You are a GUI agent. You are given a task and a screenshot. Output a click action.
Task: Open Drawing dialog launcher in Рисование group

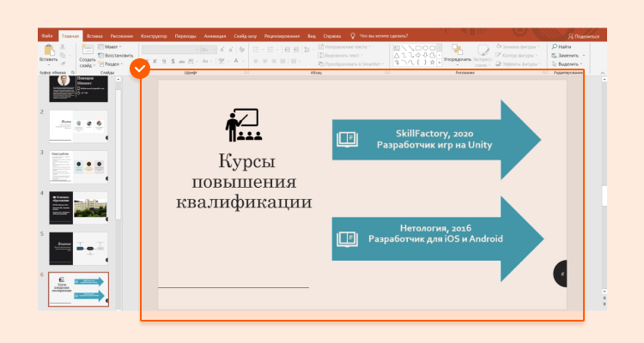point(544,72)
